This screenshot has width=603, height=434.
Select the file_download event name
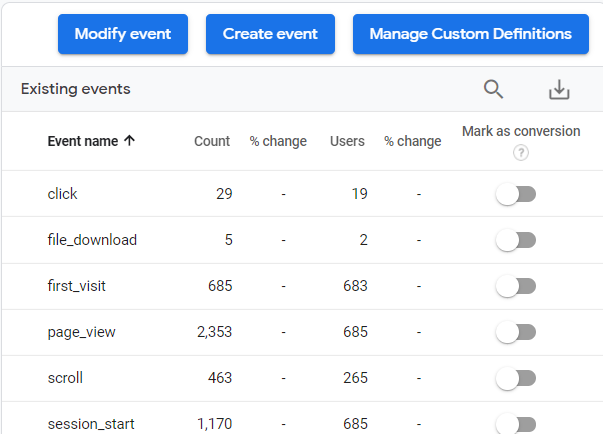pyautogui.click(x=92, y=240)
